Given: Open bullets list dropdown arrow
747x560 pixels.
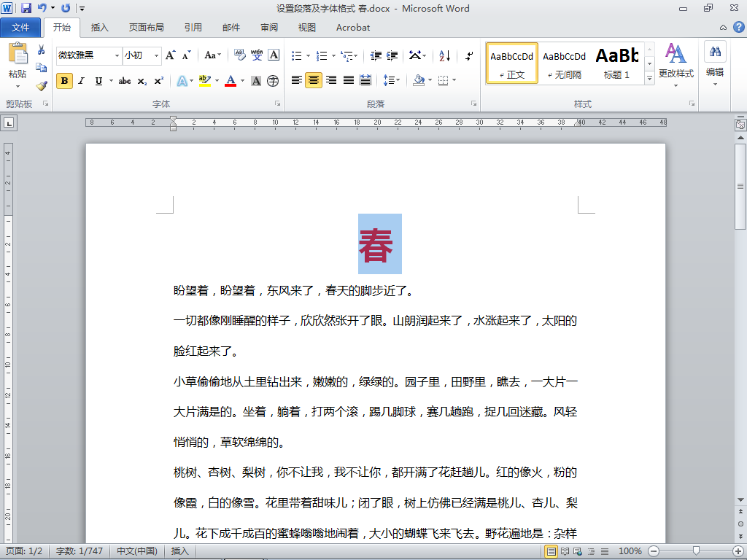Looking at the screenshot, I should [309, 55].
